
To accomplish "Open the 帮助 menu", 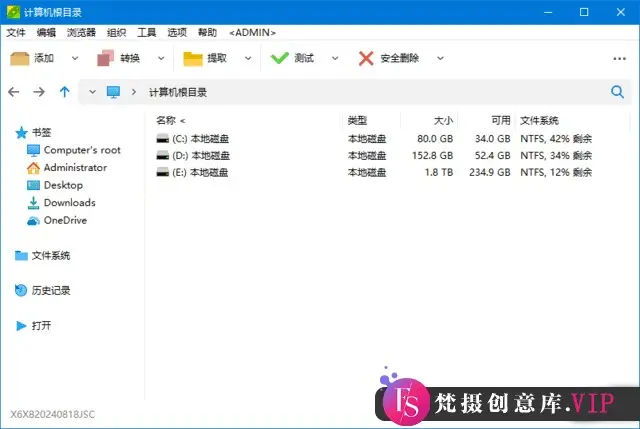I will [x=207, y=33].
